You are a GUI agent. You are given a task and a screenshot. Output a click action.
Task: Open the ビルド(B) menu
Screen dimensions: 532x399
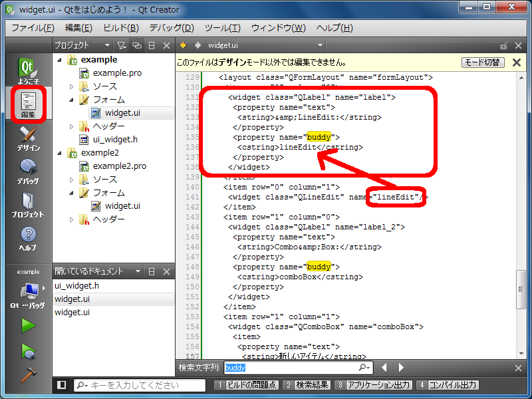tap(120, 28)
